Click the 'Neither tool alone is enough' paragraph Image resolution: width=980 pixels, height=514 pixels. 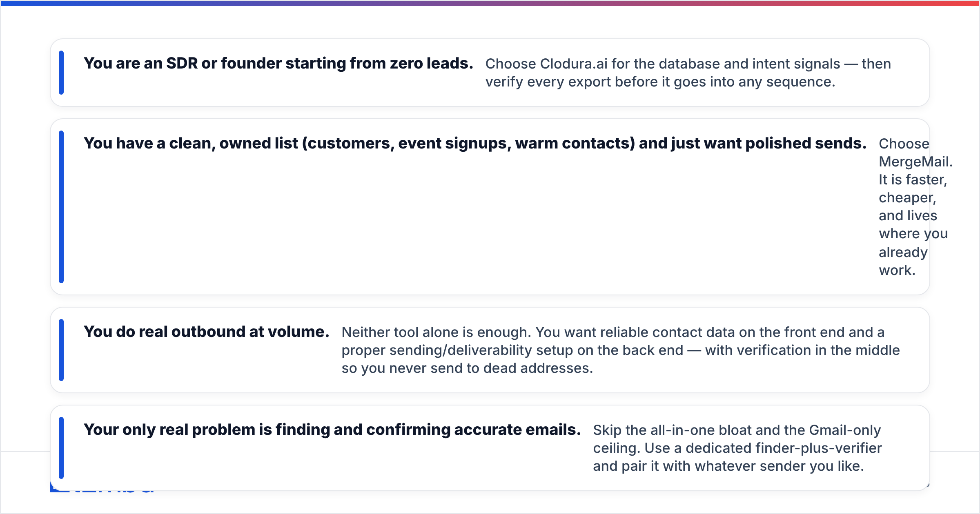click(621, 350)
